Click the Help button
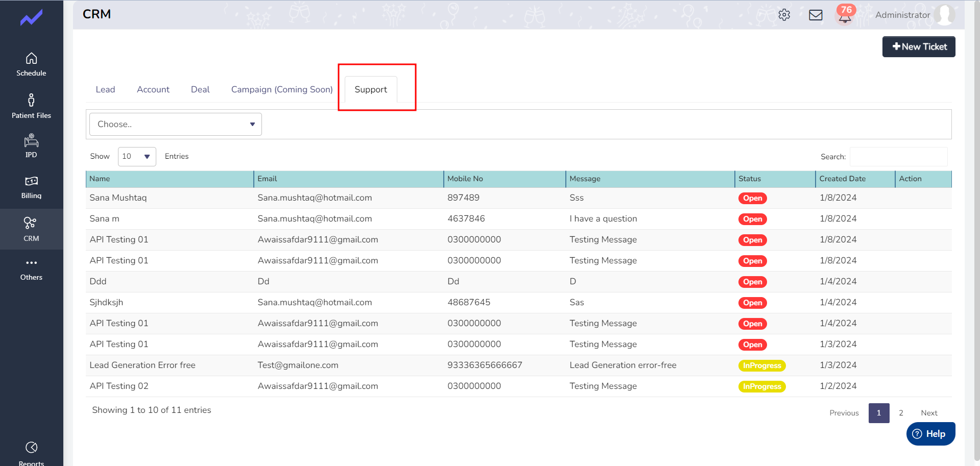Viewport: 980px width, 466px height. pyautogui.click(x=930, y=434)
